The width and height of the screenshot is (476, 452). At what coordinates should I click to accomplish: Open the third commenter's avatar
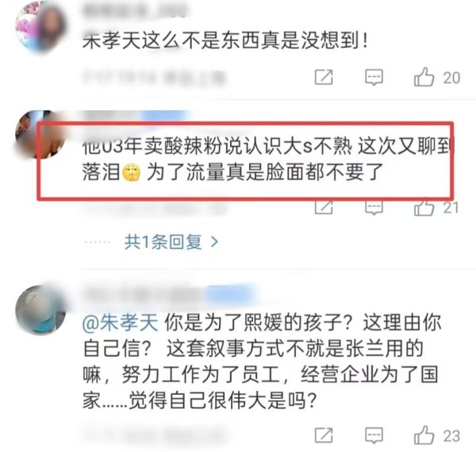[x=40, y=310]
